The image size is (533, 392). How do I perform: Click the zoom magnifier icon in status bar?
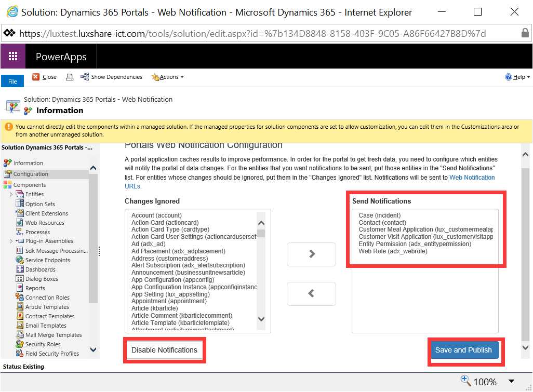coord(465,380)
